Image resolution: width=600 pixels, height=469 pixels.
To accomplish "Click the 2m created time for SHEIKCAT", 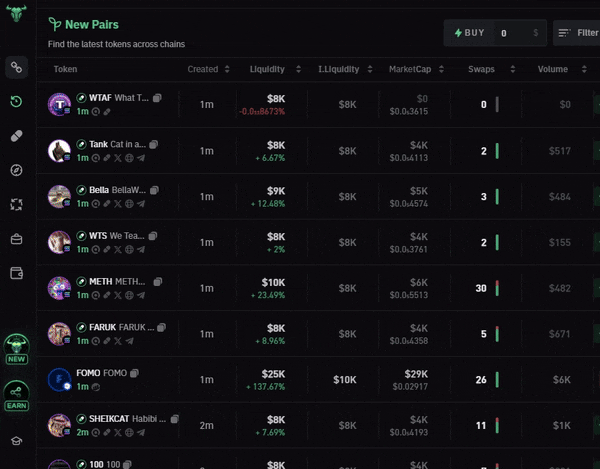I will (207, 425).
